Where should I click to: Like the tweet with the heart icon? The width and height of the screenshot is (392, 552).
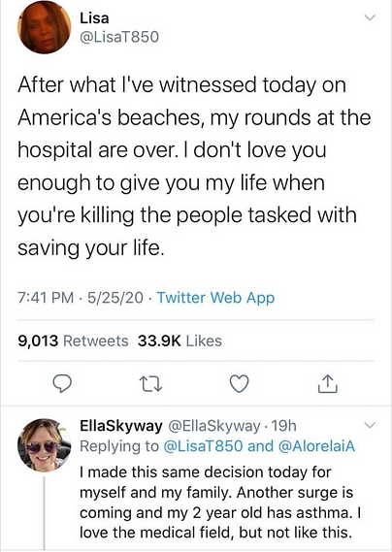tap(239, 384)
